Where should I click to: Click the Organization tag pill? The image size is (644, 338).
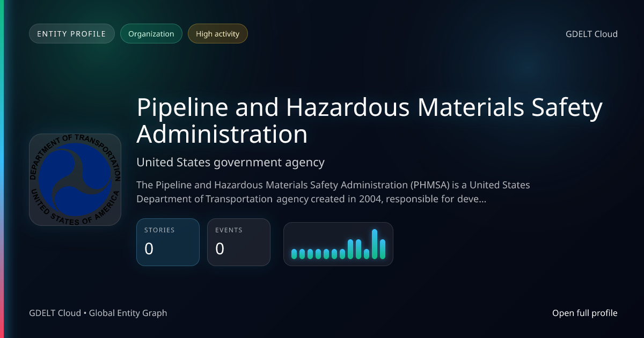[x=151, y=34]
